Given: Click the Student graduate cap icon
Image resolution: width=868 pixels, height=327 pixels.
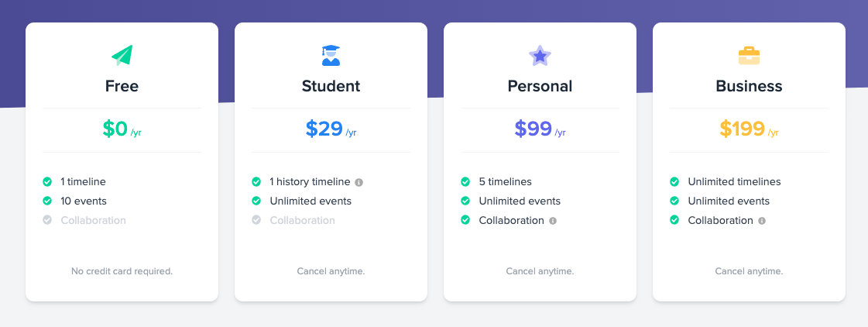Looking at the screenshot, I should [331, 55].
